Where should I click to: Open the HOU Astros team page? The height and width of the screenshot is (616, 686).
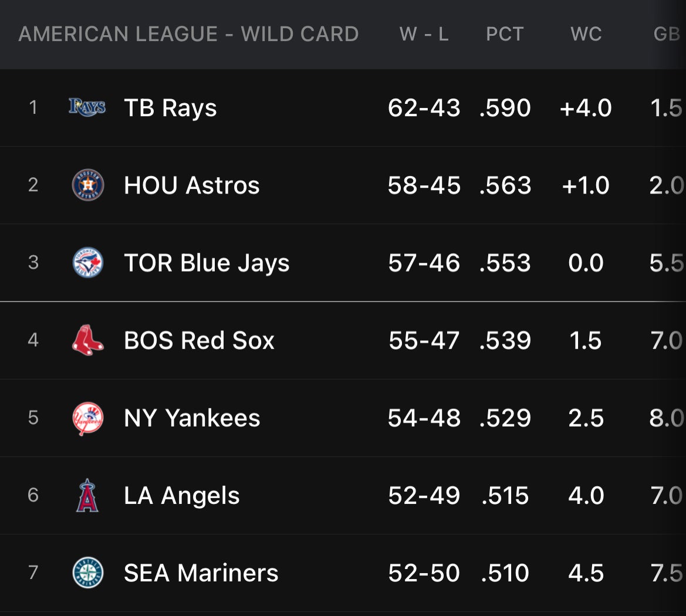click(x=191, y=185)
